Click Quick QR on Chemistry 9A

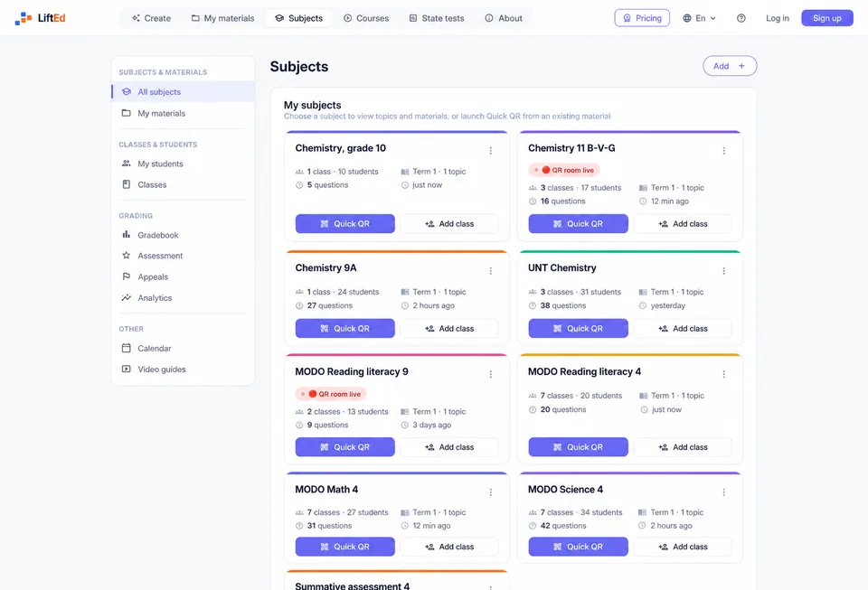coord(344,329)
